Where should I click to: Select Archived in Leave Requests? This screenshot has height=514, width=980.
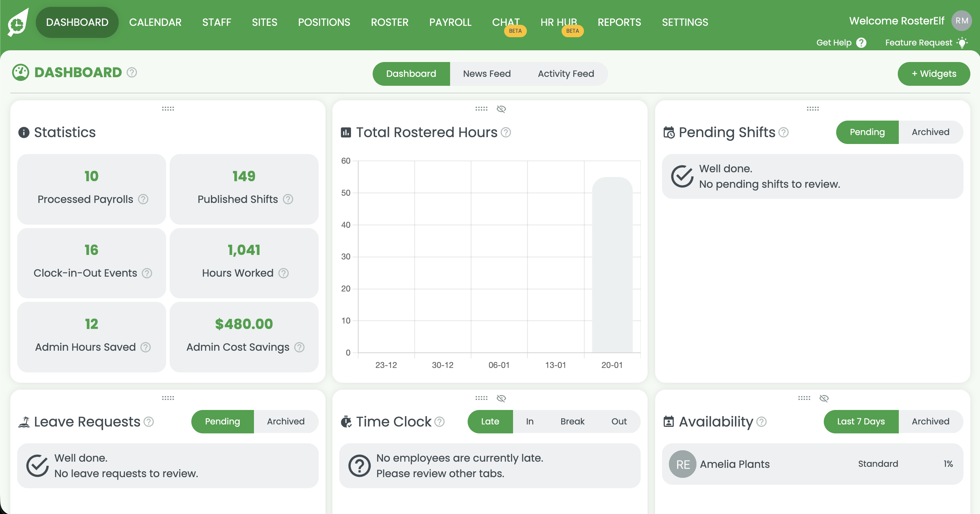285,421
